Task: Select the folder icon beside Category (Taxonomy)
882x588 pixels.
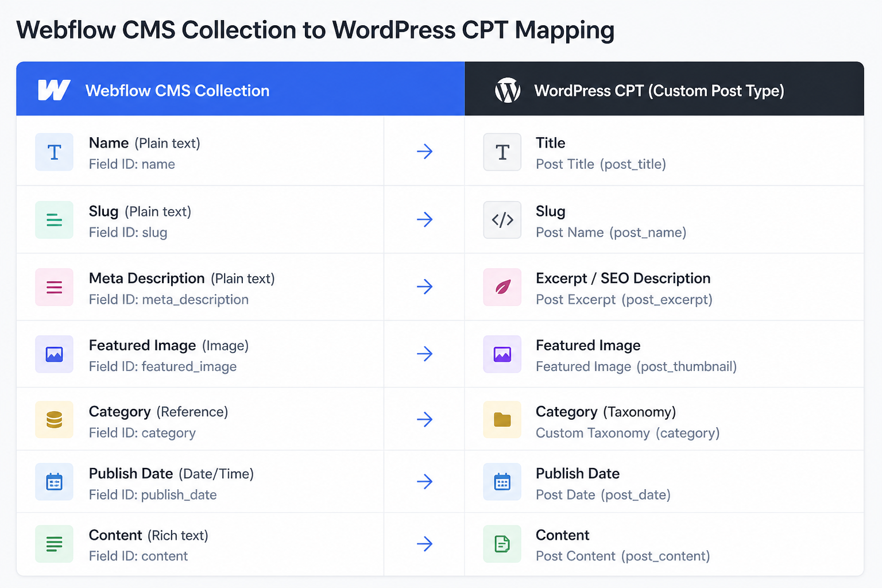Action: pos(502,420)
